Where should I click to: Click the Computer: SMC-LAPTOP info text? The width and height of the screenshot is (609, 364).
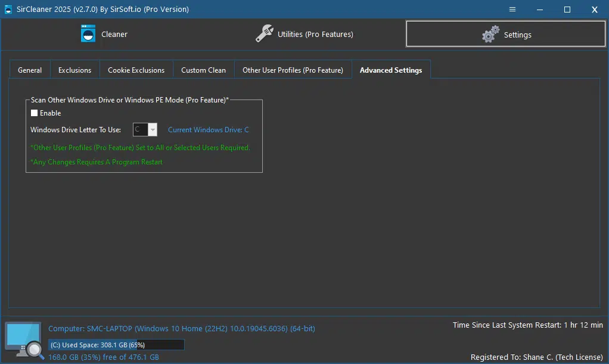click(x=181, y=329)
